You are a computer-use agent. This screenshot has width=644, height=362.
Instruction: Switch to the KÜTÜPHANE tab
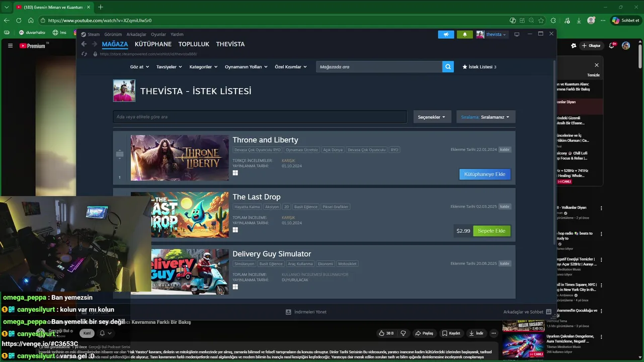pos(153,44)
